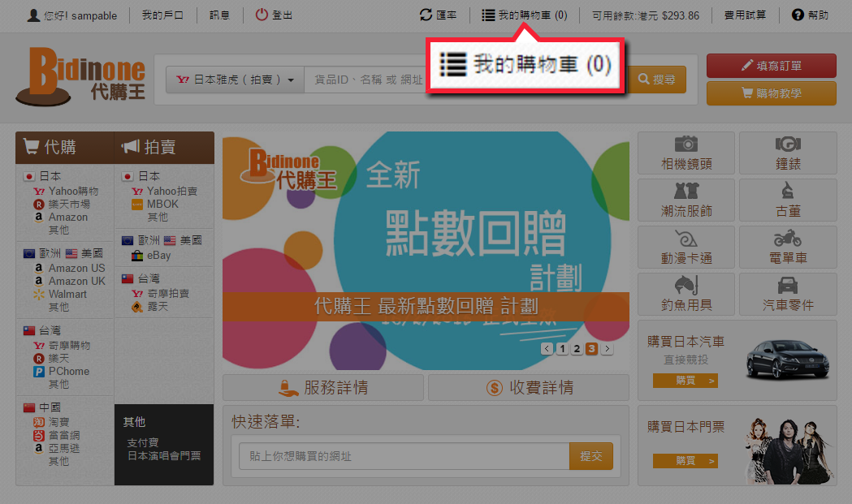The height and width of the screenshot is (504, 852).
Task: Open the 幫助 help page
Action: [810, 15]
